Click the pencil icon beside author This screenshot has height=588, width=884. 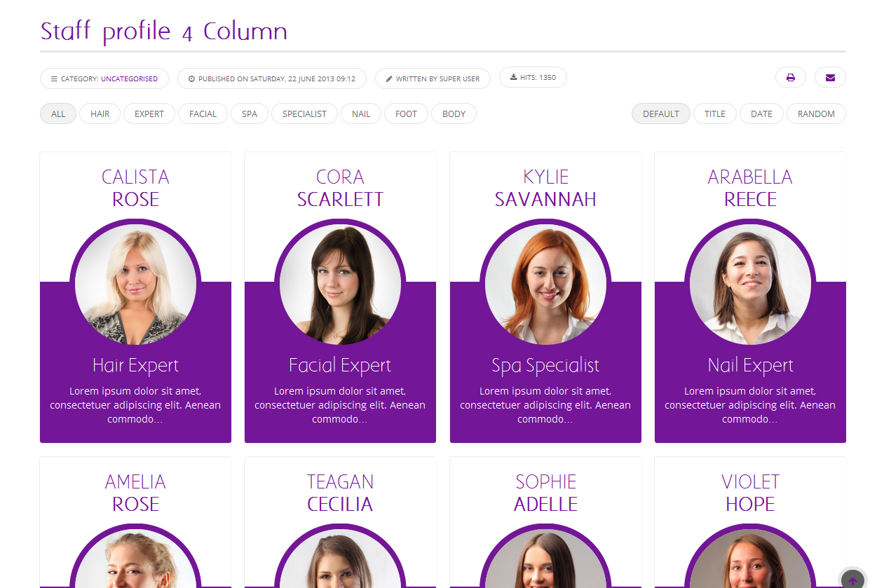[389, 79]
